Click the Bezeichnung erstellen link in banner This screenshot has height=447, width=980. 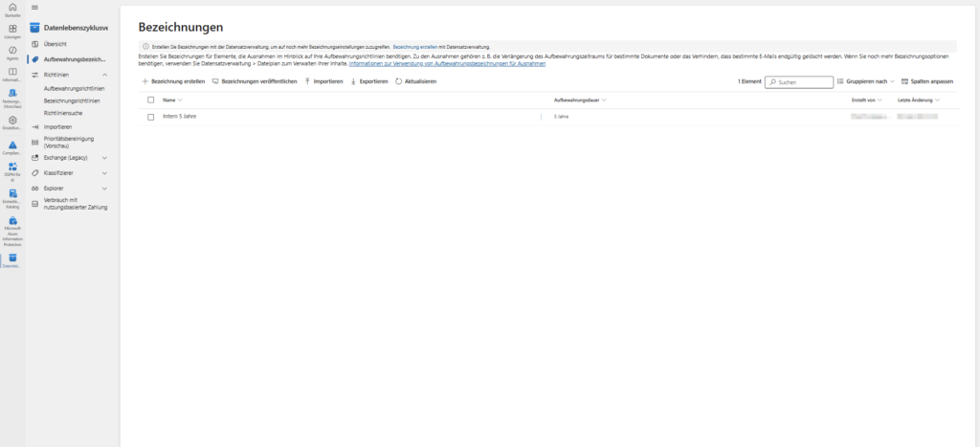coord(415,47)
